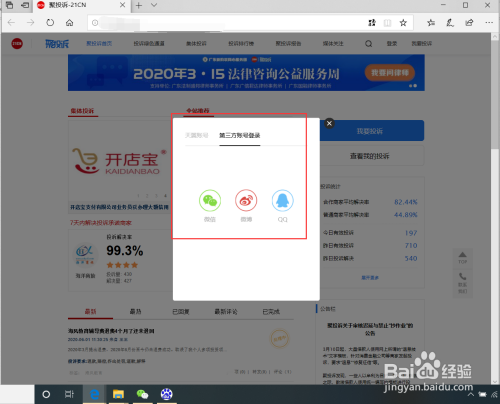Open the Baidu paw app on the taskbar
Image resolution: width=500 pixels, height=404 pixels.
tap(166, 394)
